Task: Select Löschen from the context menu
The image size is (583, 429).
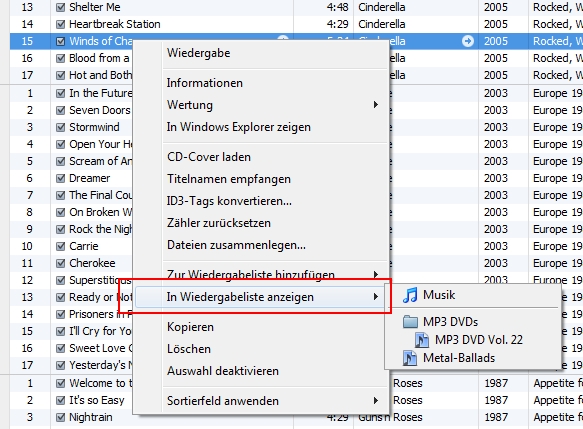Action: click(x=189, y=349)
